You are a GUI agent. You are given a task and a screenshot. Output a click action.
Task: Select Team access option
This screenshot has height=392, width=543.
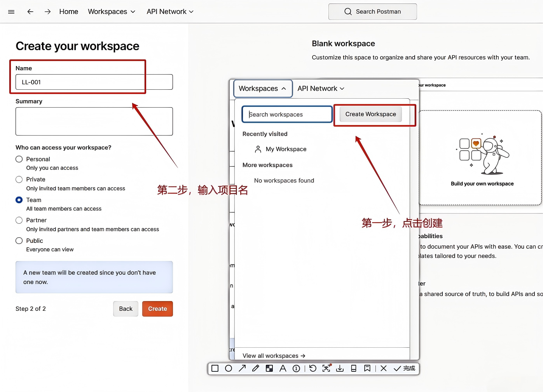19,200
